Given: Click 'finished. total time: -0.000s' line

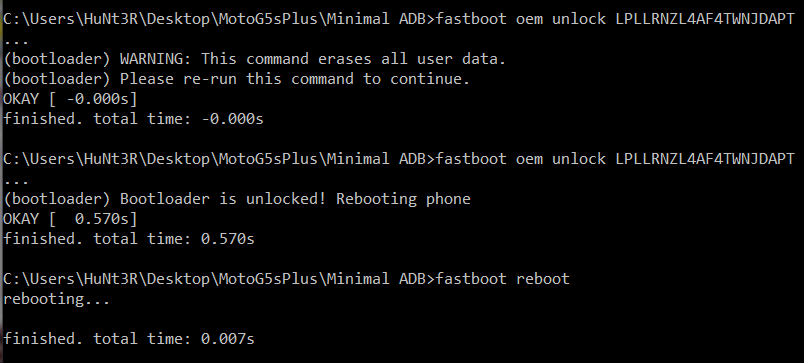Looking at the screenshot, I should click(x=133, y=119).
